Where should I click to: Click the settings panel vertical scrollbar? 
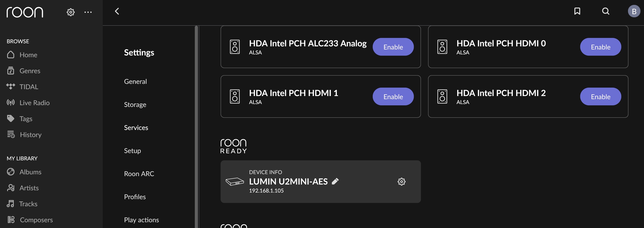click(x=196, y=127)
